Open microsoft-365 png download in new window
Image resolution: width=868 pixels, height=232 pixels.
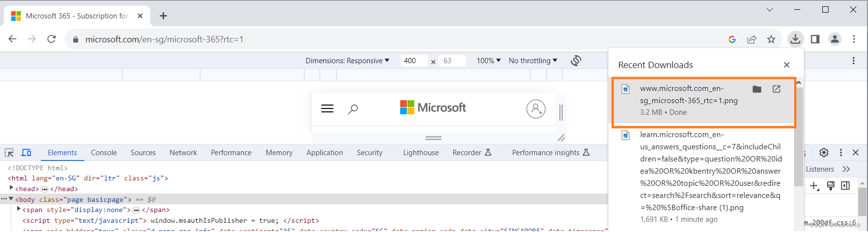776,89
